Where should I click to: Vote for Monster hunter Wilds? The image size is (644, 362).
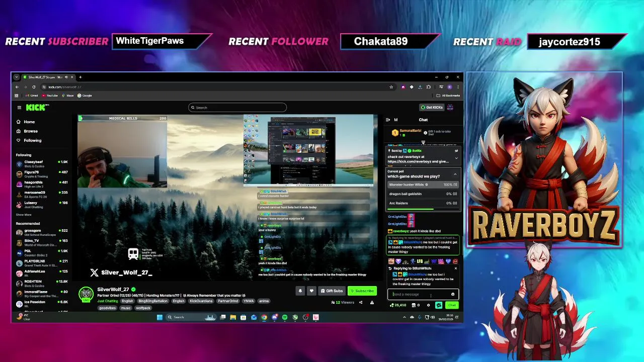423,185
